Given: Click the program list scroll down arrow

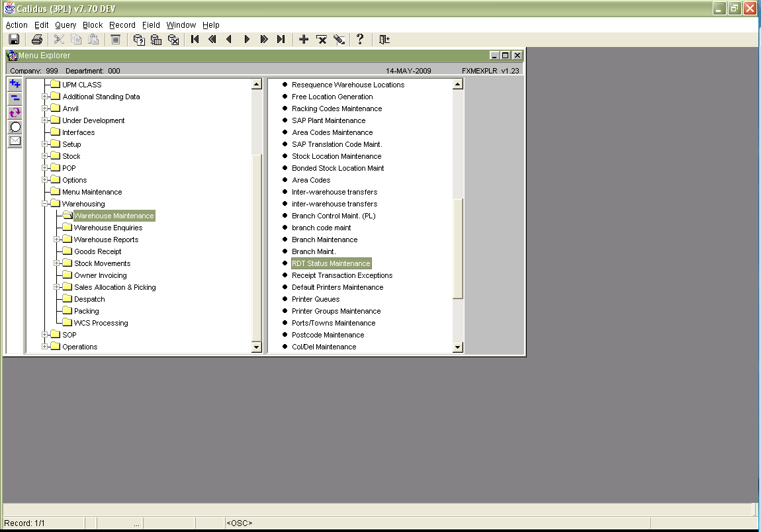Looking at the screenshot, I should point(458,347).
